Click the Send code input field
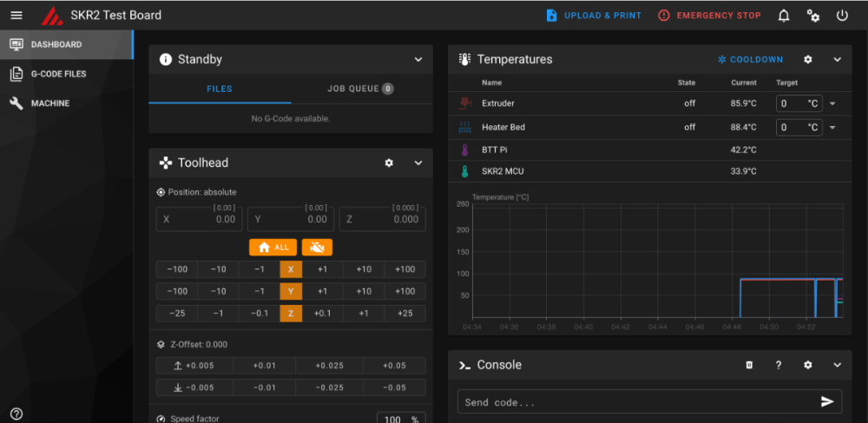This screenshot has height=423, width=868. click(x=638, y=402)
